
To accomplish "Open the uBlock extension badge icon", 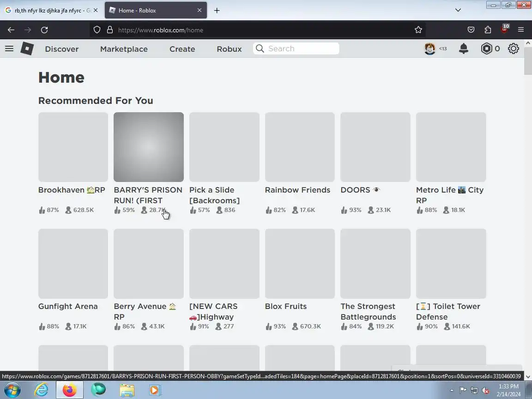I will click(505, 29).
